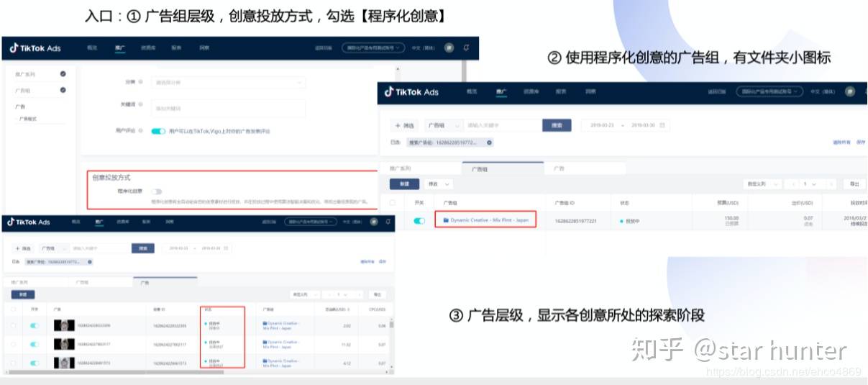This screenshot has width=868, height=385.
Task: Select 概览 nav menu in bottom-left window
Action: pos(76,222)
